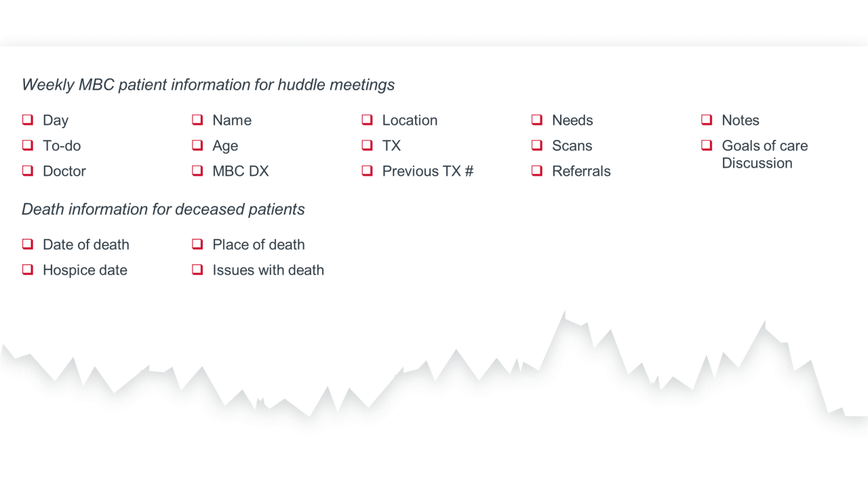Check the Hospice date checkbox

point(28,269)
